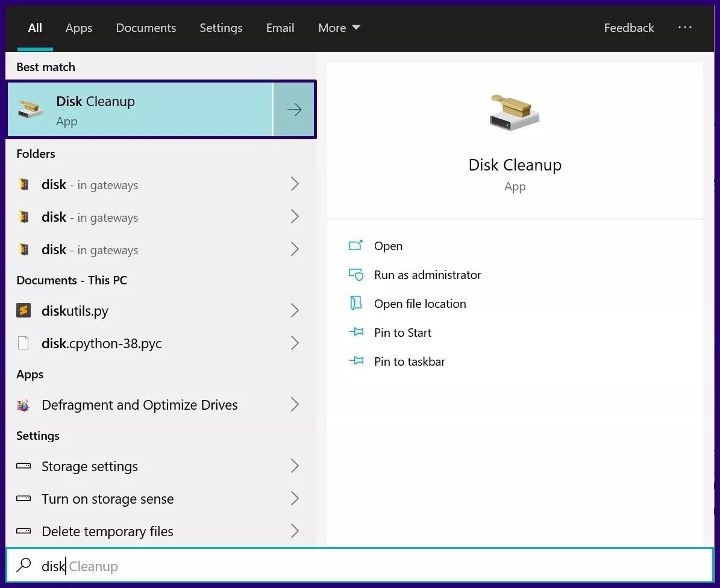Open the disk.cpython-38.pyc document result
Image resolution: width=720 pixels, height=588 pixels.
coord(160,343)
